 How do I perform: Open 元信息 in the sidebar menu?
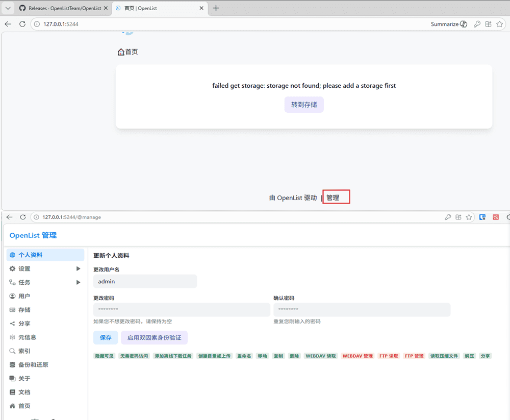tap(27, 337)
